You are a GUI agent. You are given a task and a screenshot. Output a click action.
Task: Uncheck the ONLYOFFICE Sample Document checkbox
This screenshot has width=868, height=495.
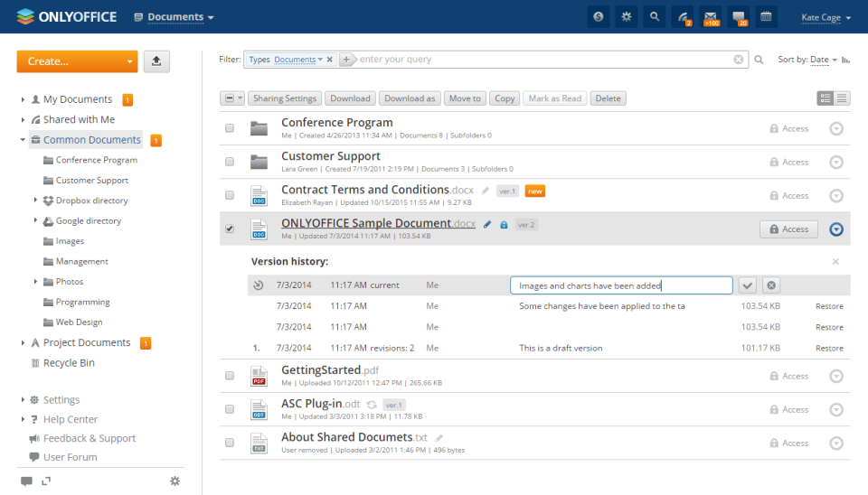[x=230, y=229]
